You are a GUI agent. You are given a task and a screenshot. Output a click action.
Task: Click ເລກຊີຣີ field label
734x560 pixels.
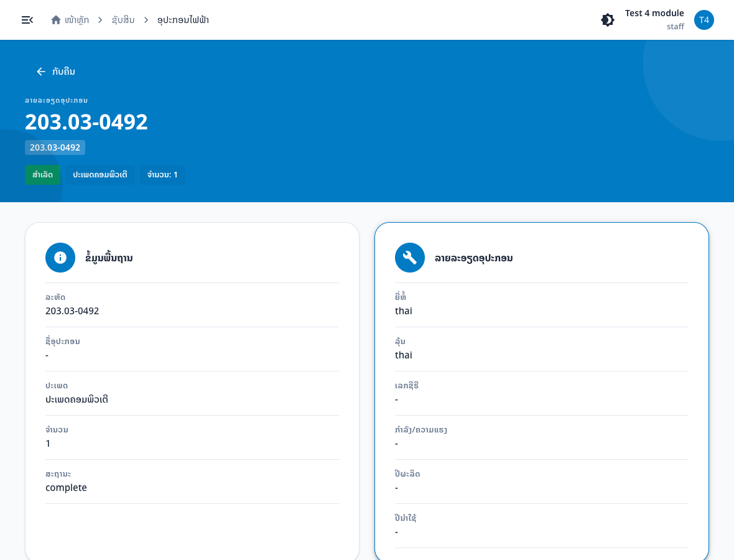click(407, 385)
